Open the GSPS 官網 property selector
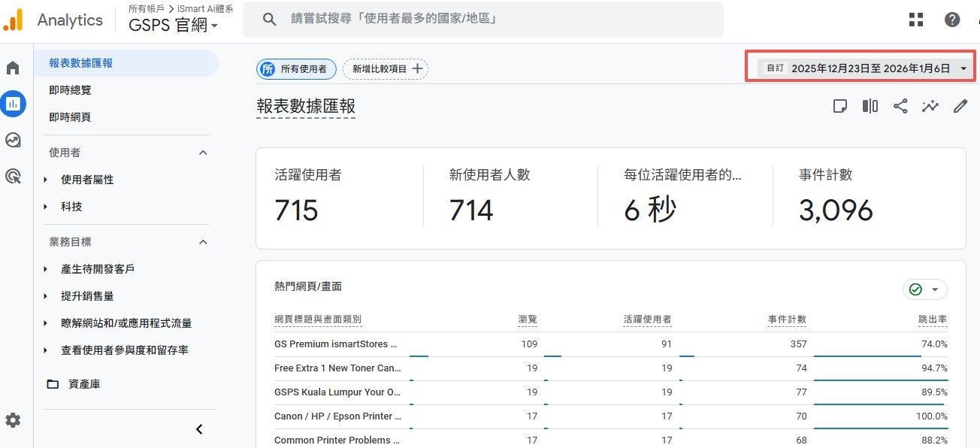 (x=174, y=26)
